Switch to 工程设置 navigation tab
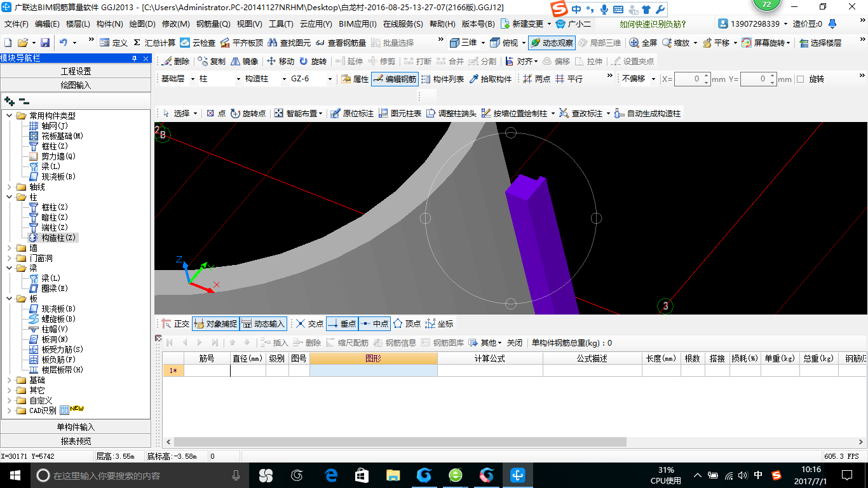The image size is (868, 488). point(76,71)
